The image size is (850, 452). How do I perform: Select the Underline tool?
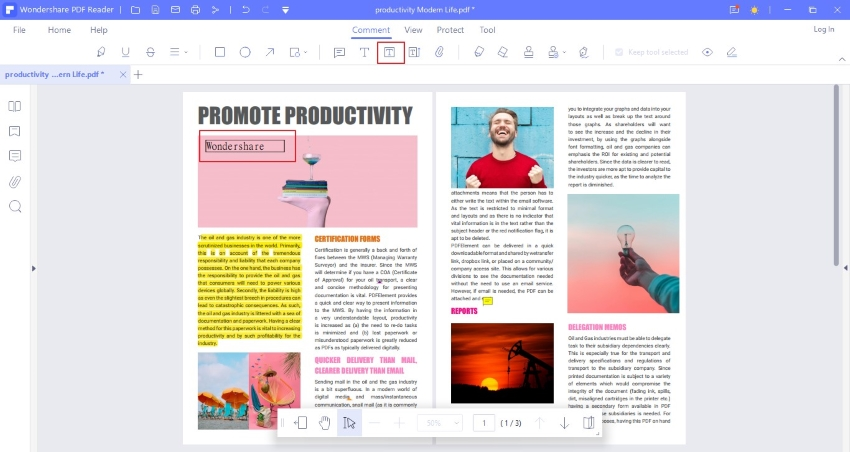coord(125,52)
